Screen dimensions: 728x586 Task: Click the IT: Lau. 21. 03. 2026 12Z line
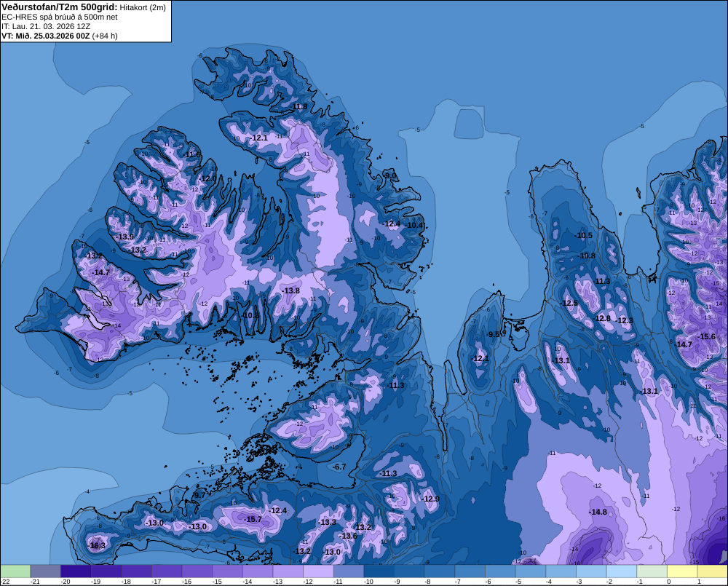pos(46,26)
